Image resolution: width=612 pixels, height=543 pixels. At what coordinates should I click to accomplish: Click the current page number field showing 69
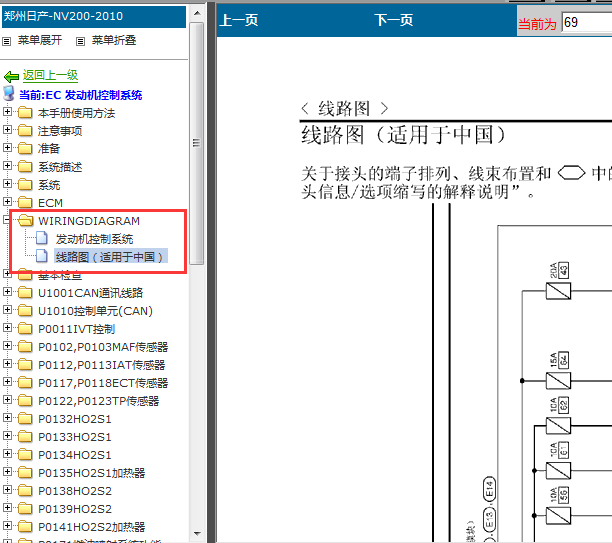[x=586, y=22]
